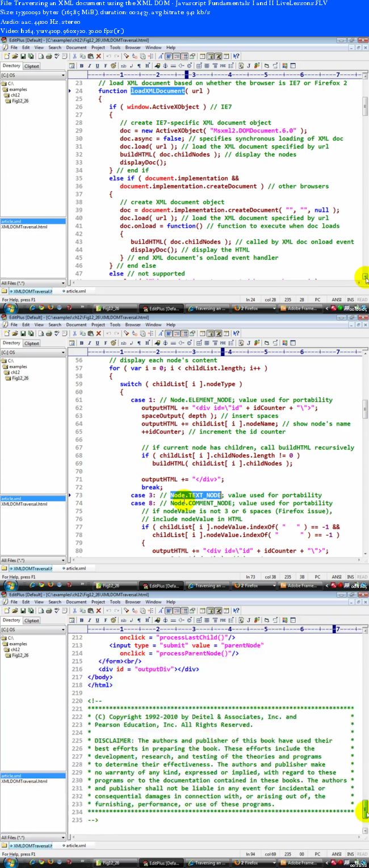369x868 pixels.
Task: Select article.xml document tab in copyright disclaimer frame
Action: point(73,846)
